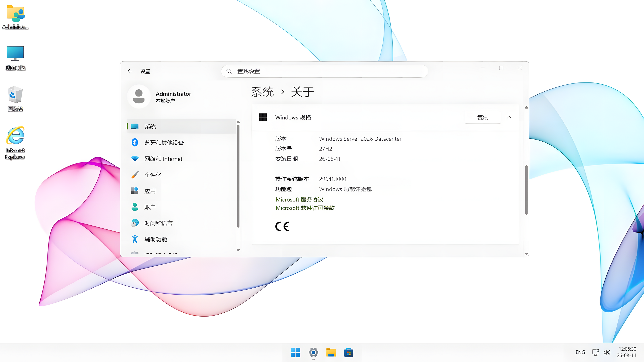Screen dimensions: 644x362
Task: Select 应用 in the sidebar
Action: (181, 191)
